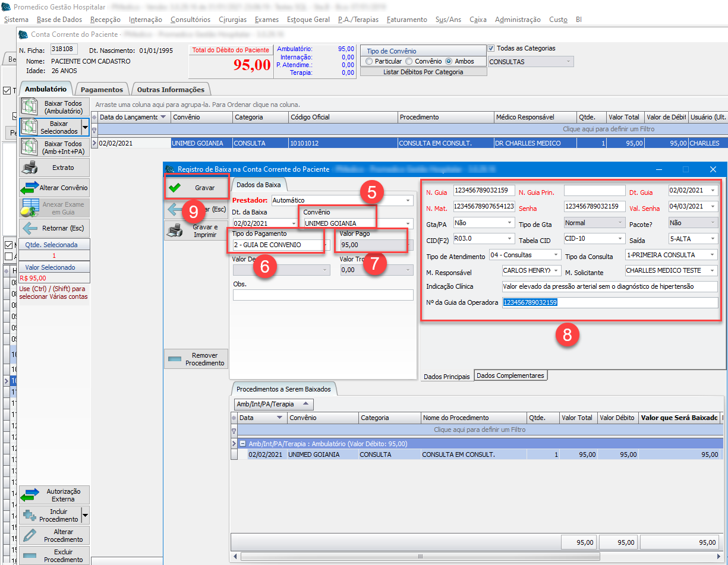Click the Alterar Procedimento pencil icon
The width and height of the screenshot is (728, 565).
(55, 535)
